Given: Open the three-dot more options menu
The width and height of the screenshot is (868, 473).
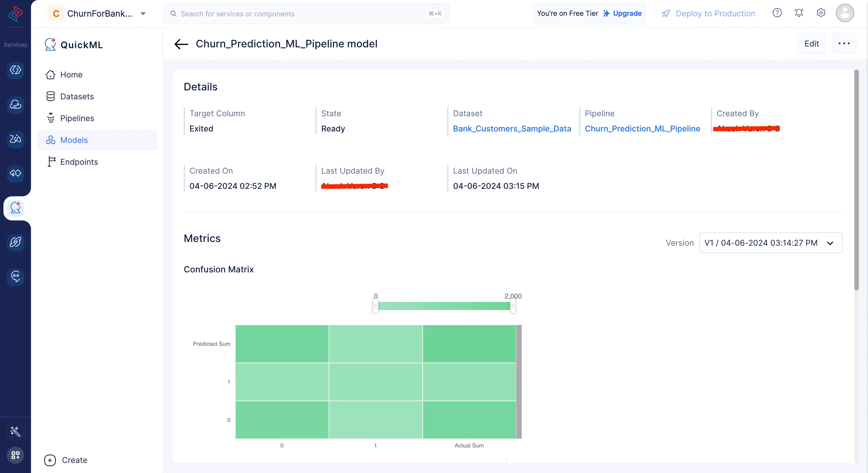Looking at the screenshot, I should click(844, 43).
